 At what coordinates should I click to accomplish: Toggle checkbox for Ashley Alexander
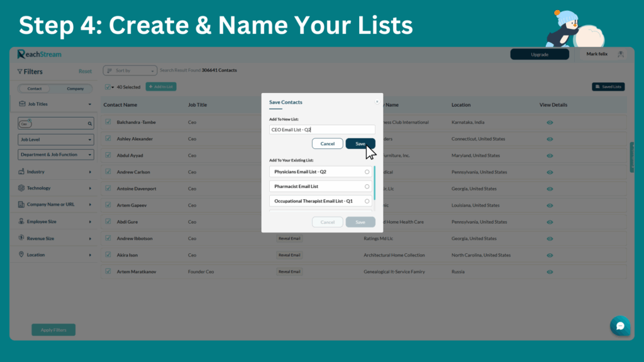108,139
